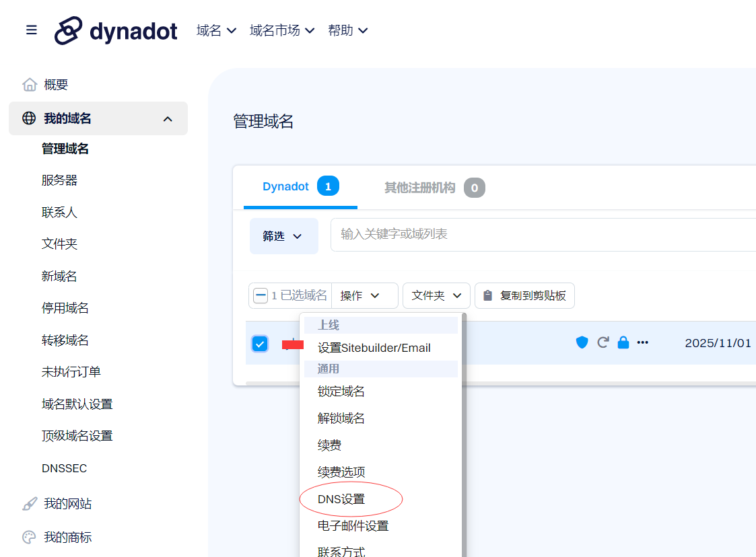The height and width of the screenshot is (557, 756).
Task: Open the 筛选 filter dropdown
Action: [x=284, y=236]
